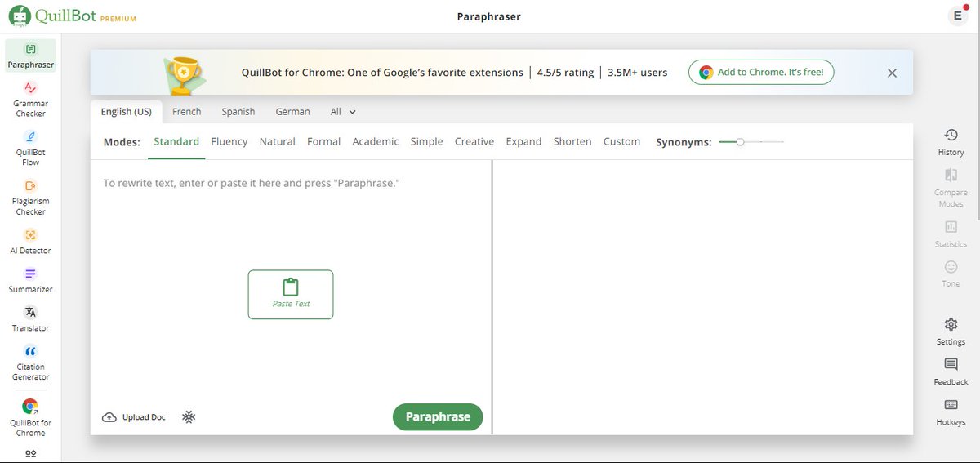Screen dimensions: 980x463
Task: Select the Fluency mode
Action: (229, 141)
